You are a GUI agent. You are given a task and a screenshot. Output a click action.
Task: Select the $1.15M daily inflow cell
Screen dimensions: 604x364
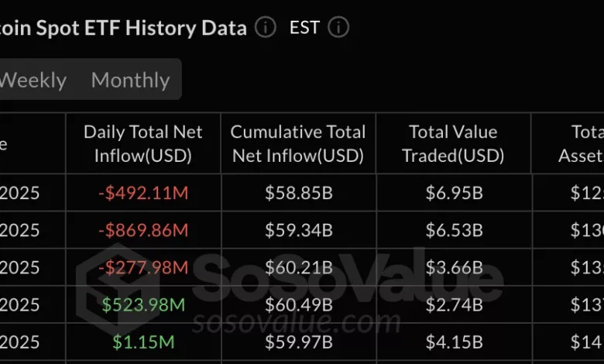[143, 342]
